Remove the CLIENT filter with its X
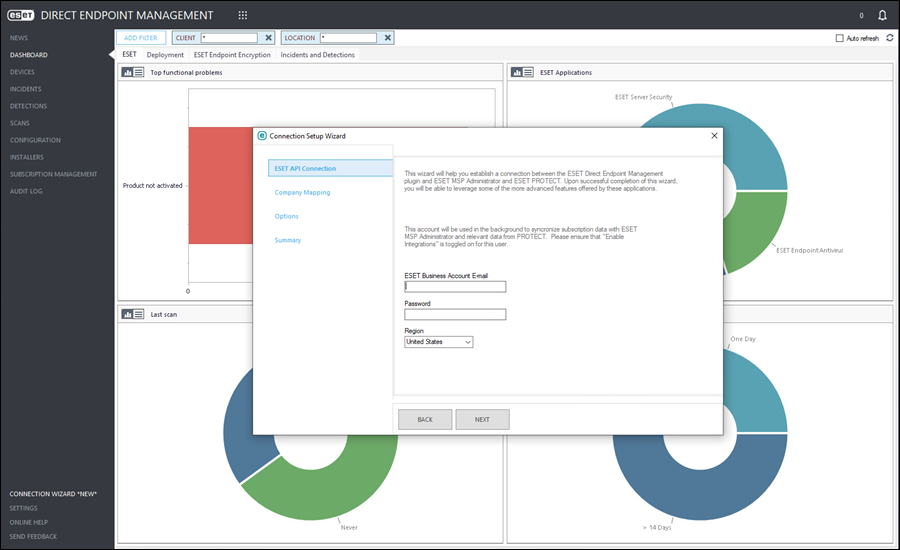The image size is (900, 550). click(x=268, y=38)
